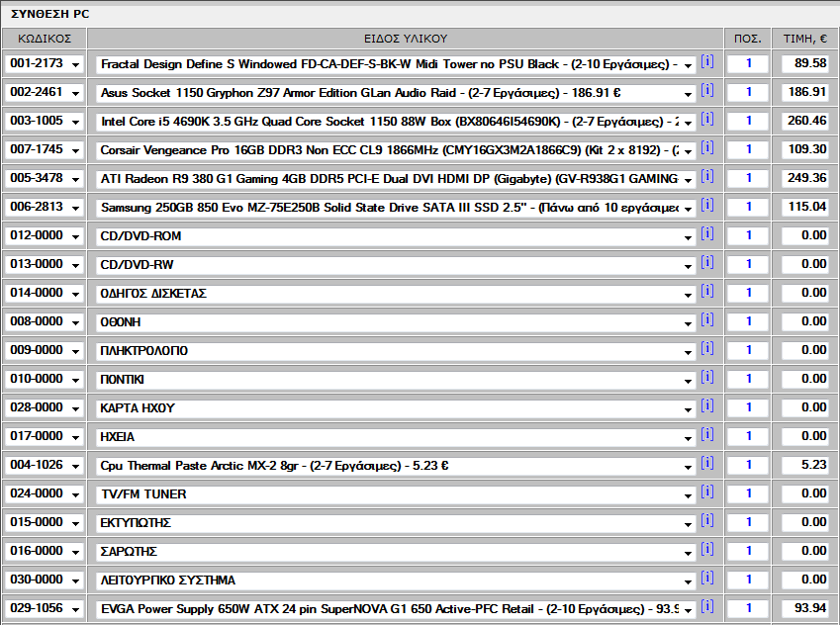Screen dimensions: 840x625
Task: Click info icon in the ΠΛΗΚΤΡΟΛΟΓΙΟ row
Action: (x=707, y=349)
